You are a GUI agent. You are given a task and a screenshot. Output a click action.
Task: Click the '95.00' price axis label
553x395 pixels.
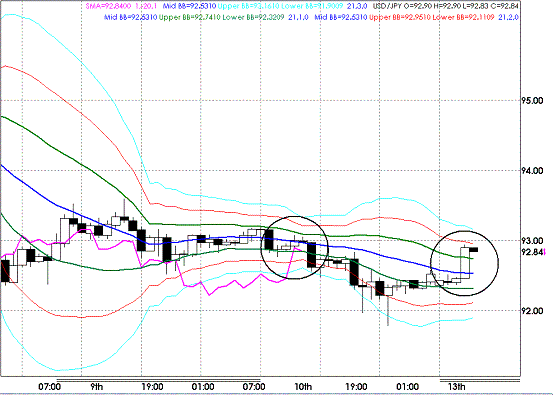[x=533, y=101]
